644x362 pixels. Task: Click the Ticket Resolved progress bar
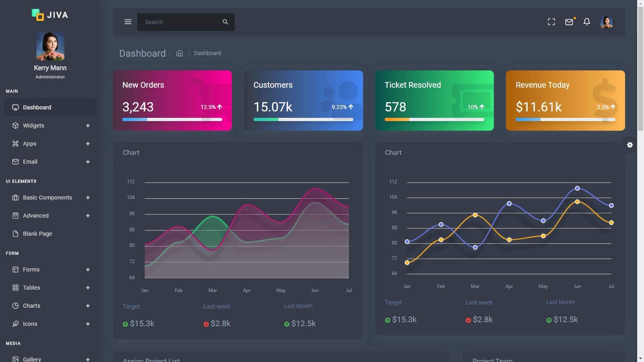click(434, 119)
